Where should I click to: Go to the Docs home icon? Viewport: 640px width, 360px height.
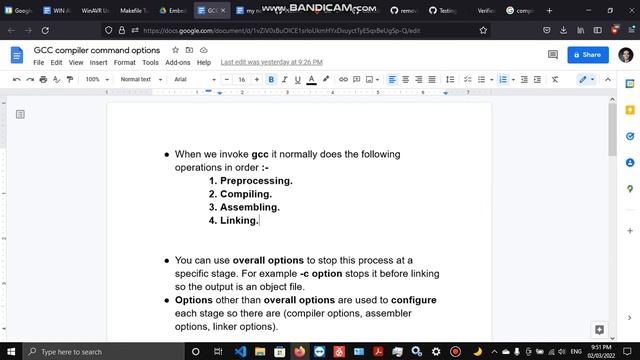click(17, 55)
